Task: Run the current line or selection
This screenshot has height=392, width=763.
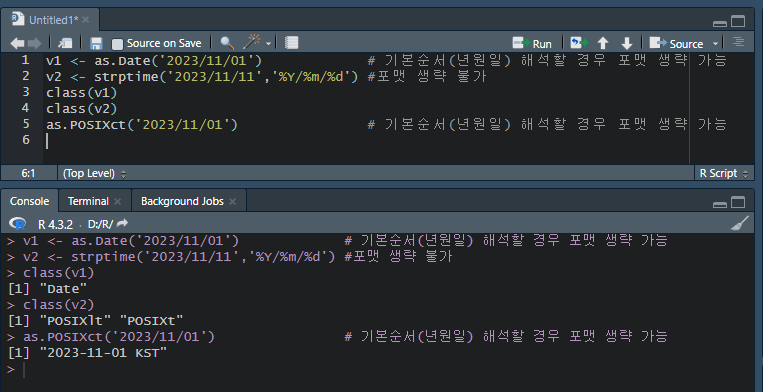Action: click(532, 43)
